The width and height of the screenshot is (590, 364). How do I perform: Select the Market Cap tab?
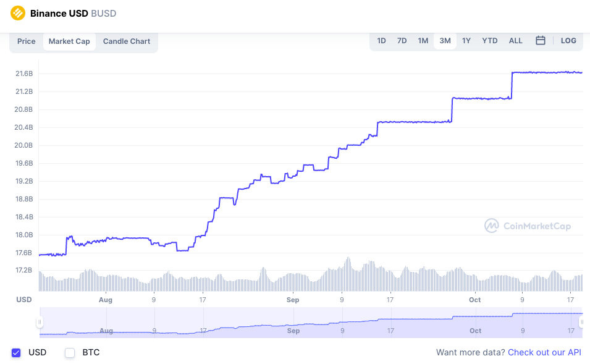click(69, 41)
